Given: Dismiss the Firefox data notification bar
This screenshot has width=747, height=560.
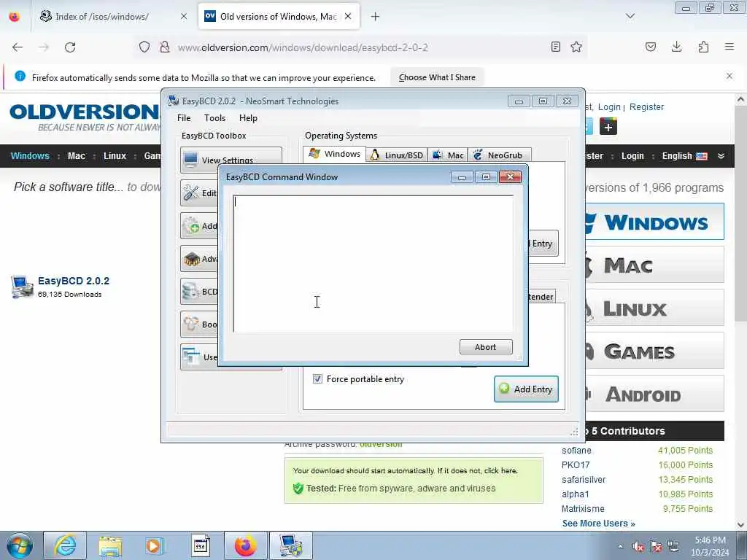Looking at the screenshot, I should point(729,76).
